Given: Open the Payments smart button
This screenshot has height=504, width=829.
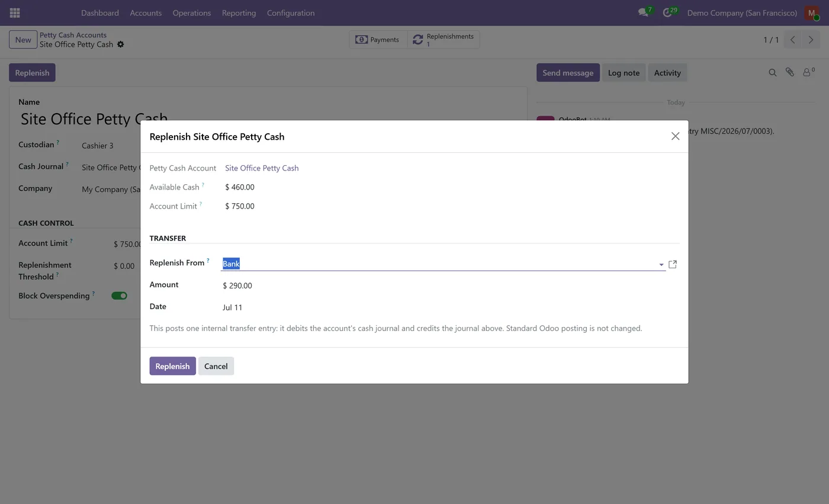Looking at the screenshot, I should (378, 40).
